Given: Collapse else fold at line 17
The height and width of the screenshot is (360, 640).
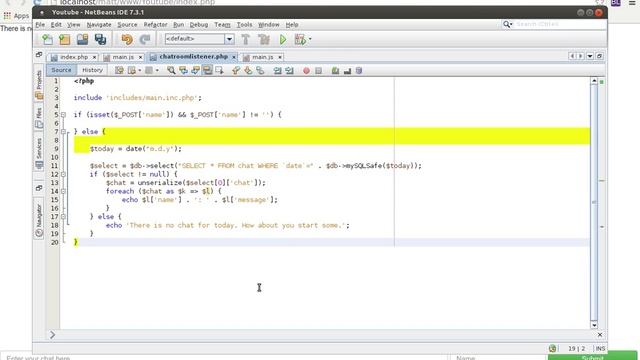Looking at the screenshot, I should click(x=63, y=217).
